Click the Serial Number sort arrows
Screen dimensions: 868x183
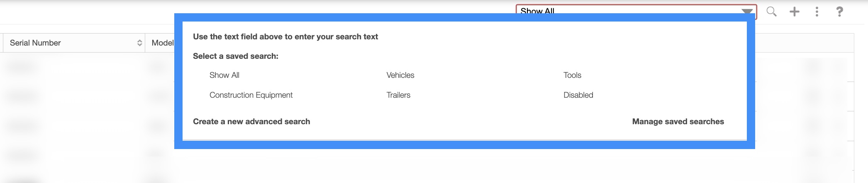pyautogui.click(x=139, y=43)
